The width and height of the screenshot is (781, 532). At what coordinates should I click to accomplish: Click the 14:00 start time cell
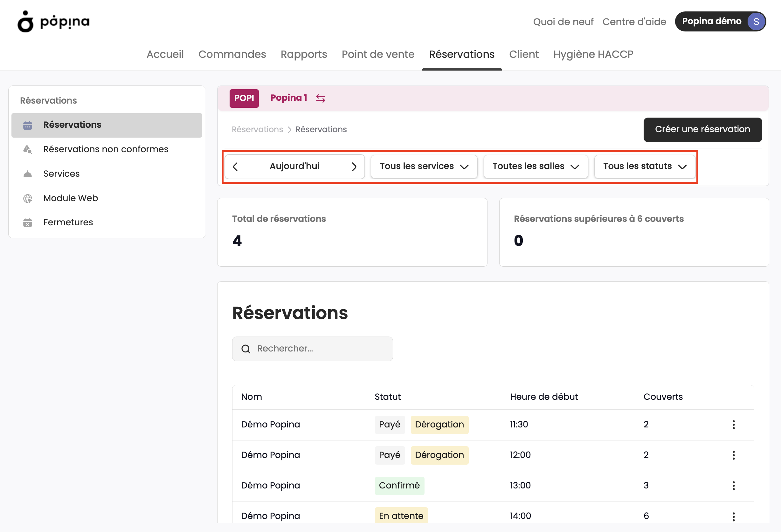point(520,516)
